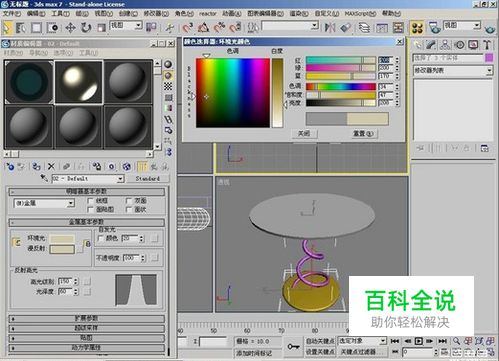Click the checkered background icon beside samples
499x361 pixels.
(168, 87)
